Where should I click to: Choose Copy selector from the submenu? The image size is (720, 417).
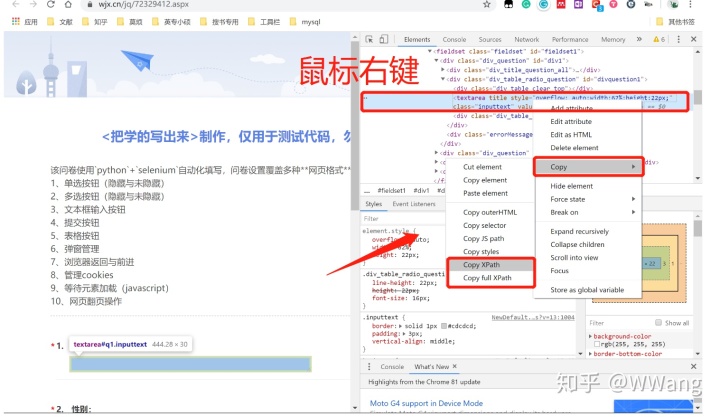(490, 225)
